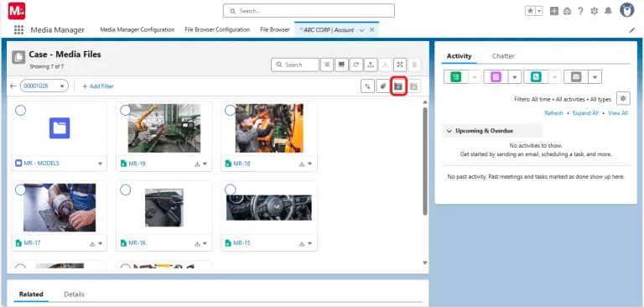This screenshot has height=307, width=644.
Task: Expand the ABC CORP tab chevron
Action: 362,30
